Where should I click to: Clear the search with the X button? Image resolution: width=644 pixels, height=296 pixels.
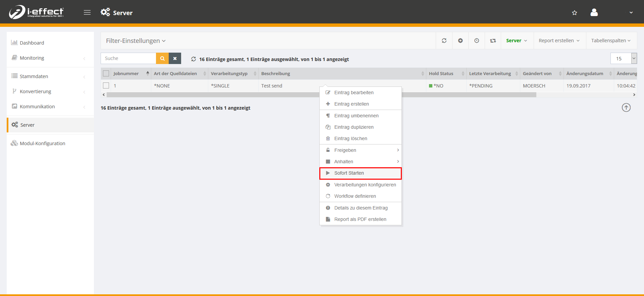[x=175, y=58]
